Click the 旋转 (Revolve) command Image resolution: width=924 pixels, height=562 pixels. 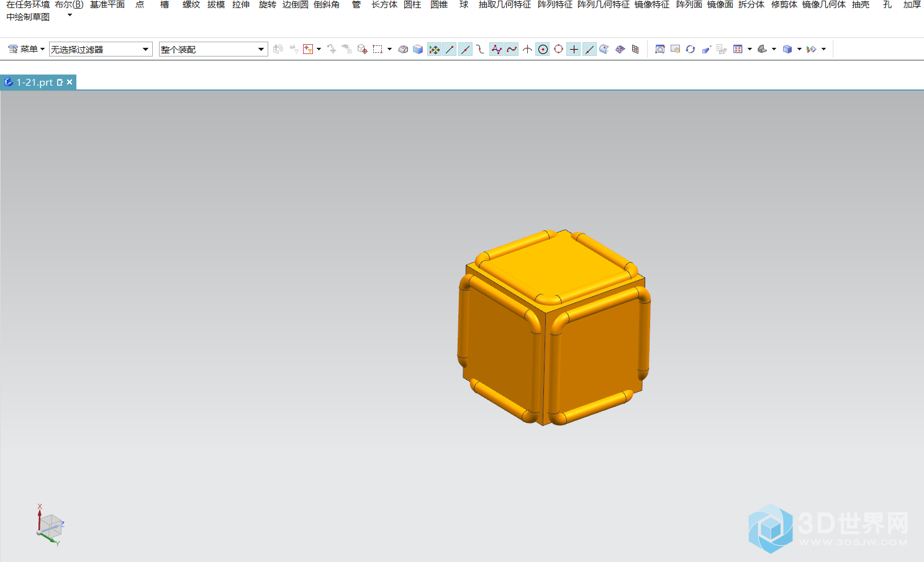(x=268, y=4)
